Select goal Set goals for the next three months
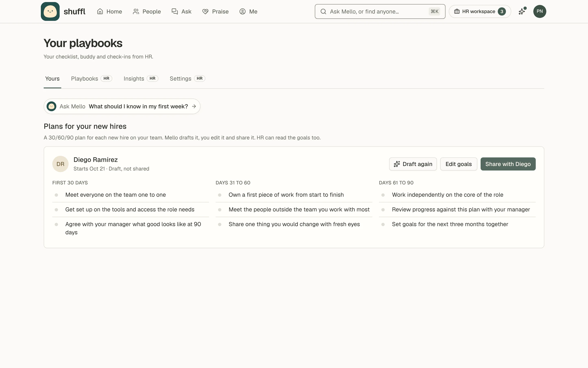The width and height of the screenshot is (588, 368). point(457,224)
